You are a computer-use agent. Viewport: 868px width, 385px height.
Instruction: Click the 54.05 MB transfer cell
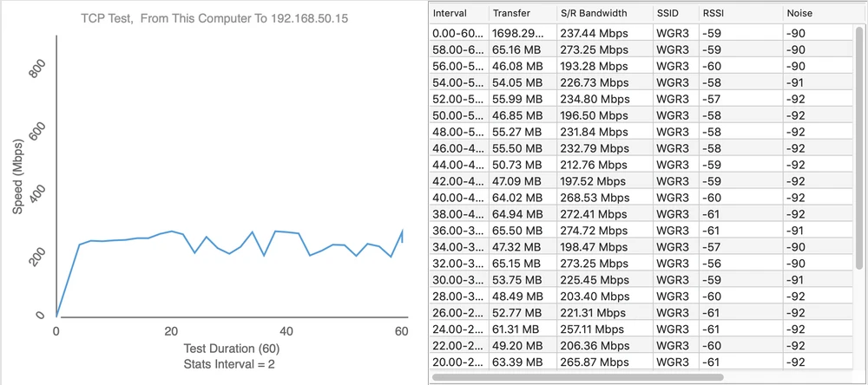(x=517, y=82)
